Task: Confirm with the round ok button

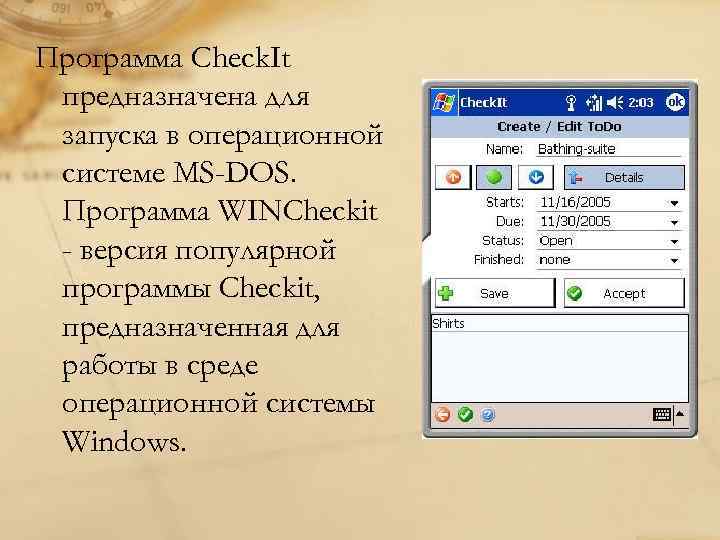Action: tap(675, 102)
